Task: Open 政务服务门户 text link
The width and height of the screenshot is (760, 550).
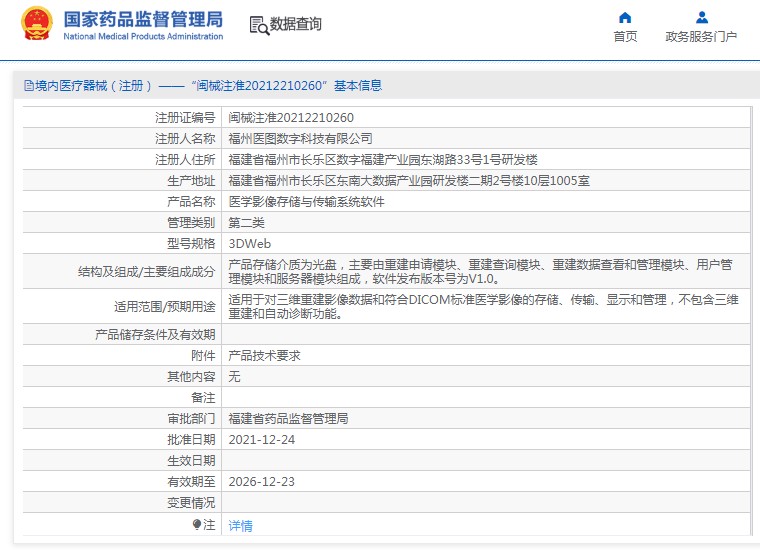Action: tap(701, 37)
